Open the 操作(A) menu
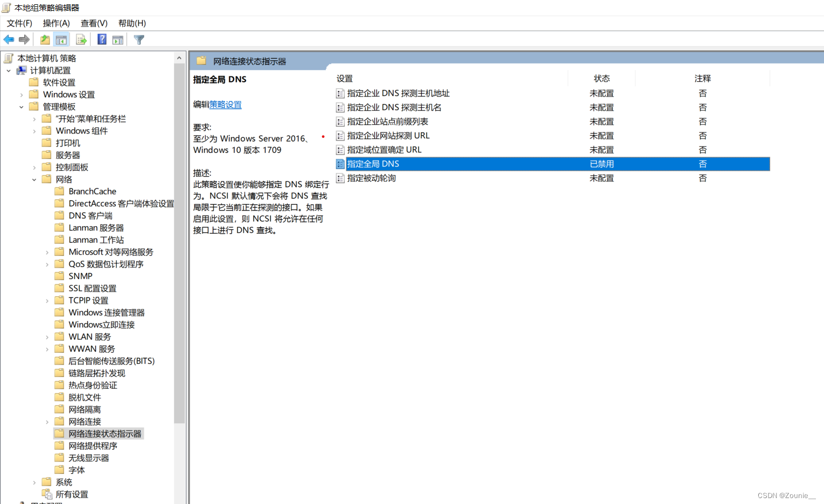Viewport: 824px width, 504px height. 57,23
